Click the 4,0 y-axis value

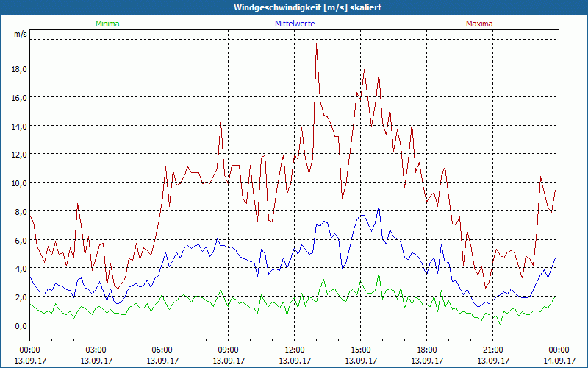coord(22,268)
